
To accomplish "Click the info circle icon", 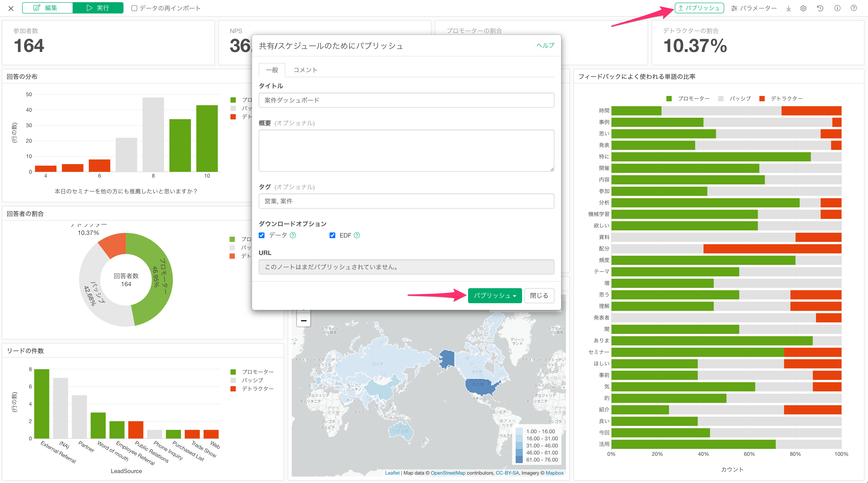I will (x=837, y=8).
